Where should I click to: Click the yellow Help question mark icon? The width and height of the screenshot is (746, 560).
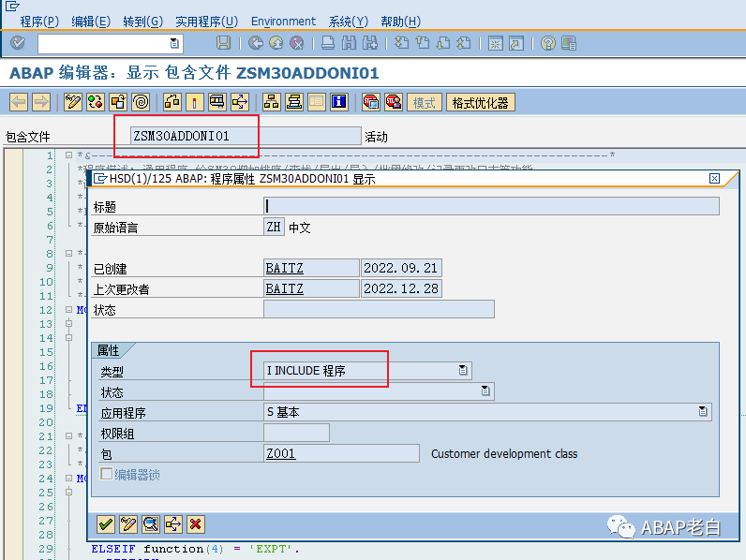click(548, 43)
